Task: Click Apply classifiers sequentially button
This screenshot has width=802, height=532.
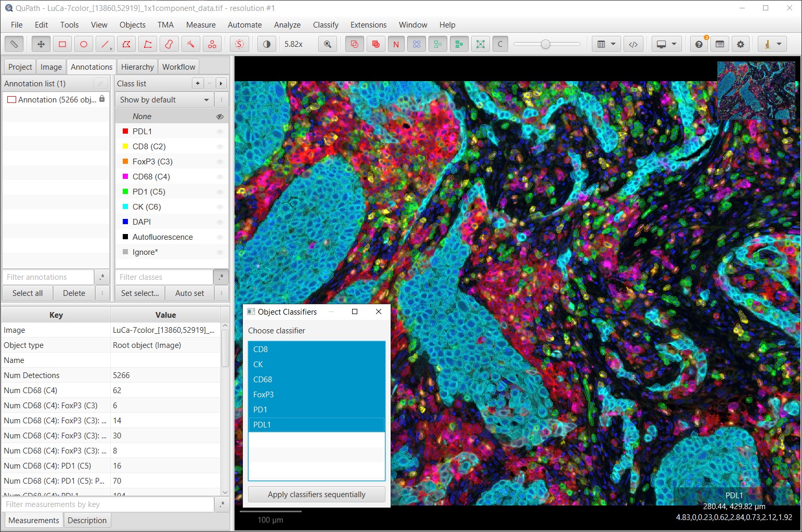Action: coord(317,495)
